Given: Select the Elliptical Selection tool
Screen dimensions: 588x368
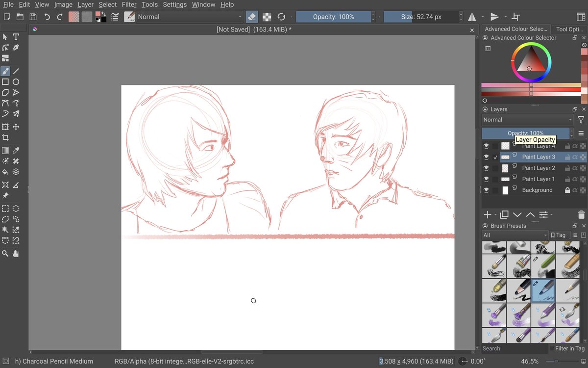Looking at the screenshot, I should (16, 209).
